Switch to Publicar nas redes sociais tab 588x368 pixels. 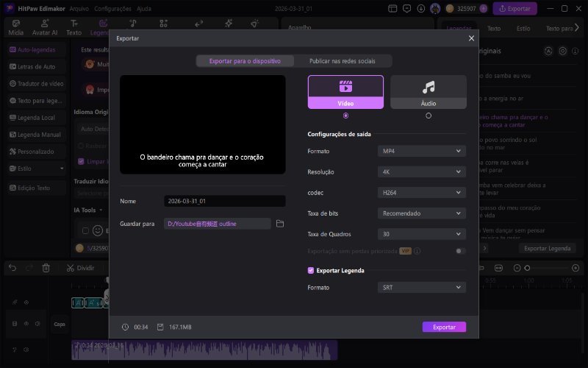[x=343, y=61]
